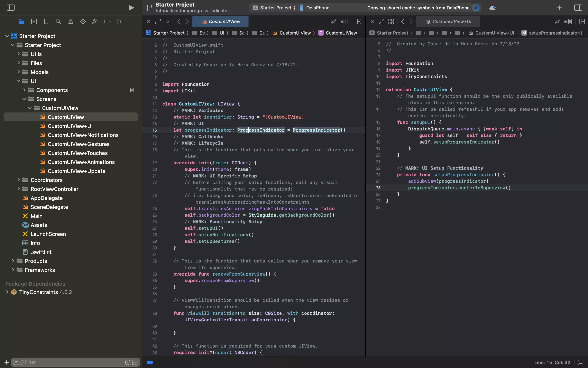Expand the Components folder

(x=24, y=90)
